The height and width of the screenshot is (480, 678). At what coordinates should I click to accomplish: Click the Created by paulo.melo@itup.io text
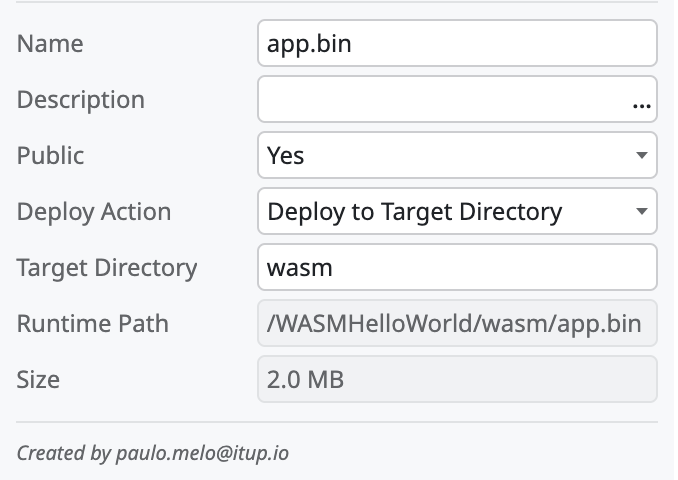(153, 453)
